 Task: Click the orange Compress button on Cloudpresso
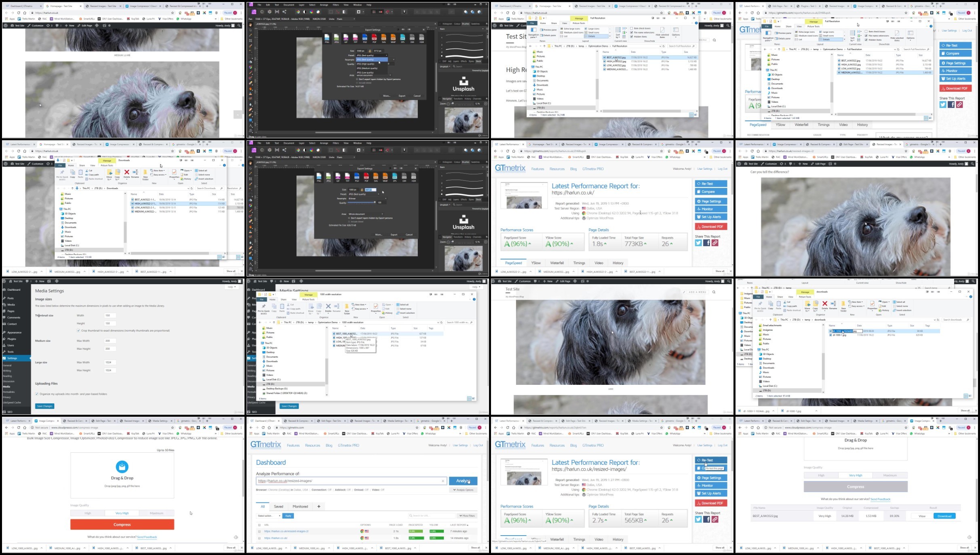pyautogui.click(x=122, y=525)
